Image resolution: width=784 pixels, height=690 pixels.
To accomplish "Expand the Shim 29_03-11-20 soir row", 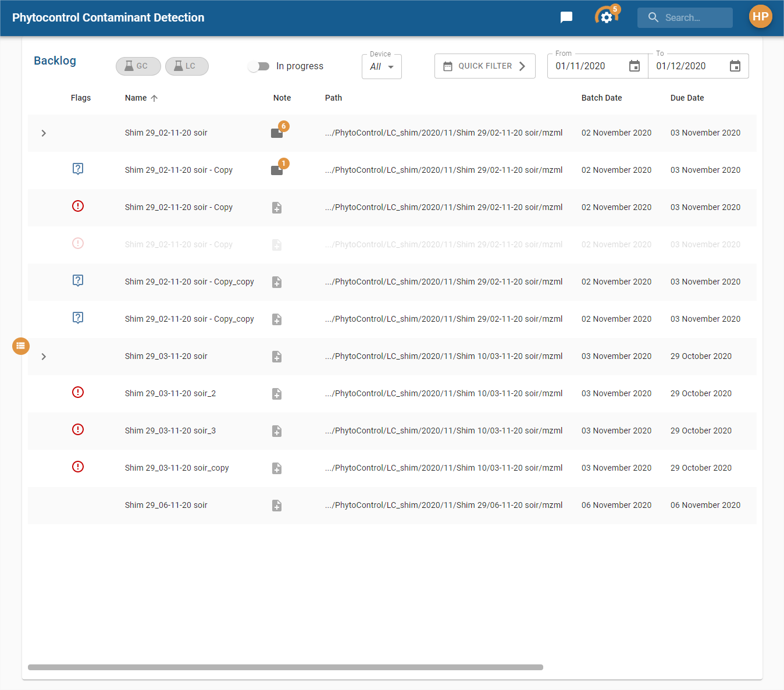I will (44, 357).
